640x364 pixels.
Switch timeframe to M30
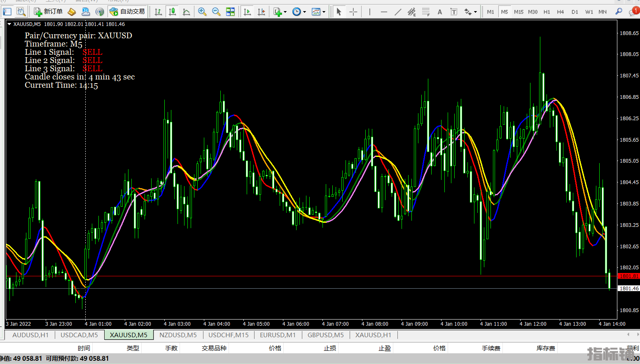pyautogui.click(x=533, y=12)
